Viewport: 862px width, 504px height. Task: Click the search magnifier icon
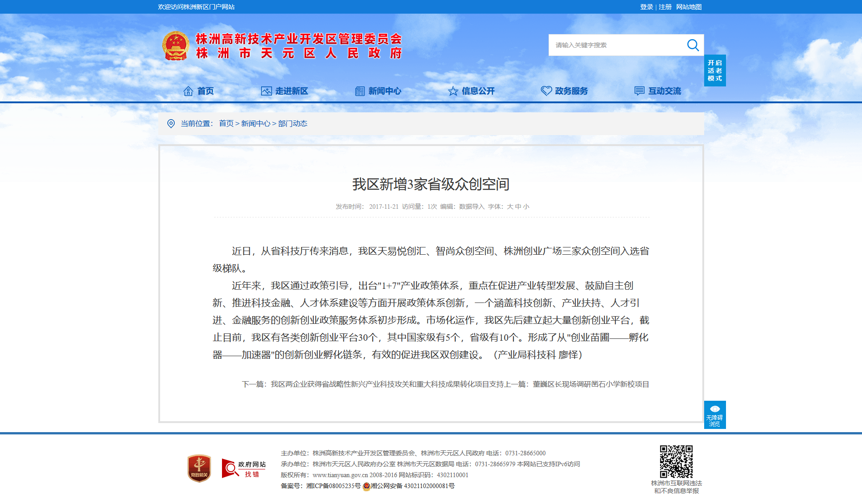coord(693,45)
